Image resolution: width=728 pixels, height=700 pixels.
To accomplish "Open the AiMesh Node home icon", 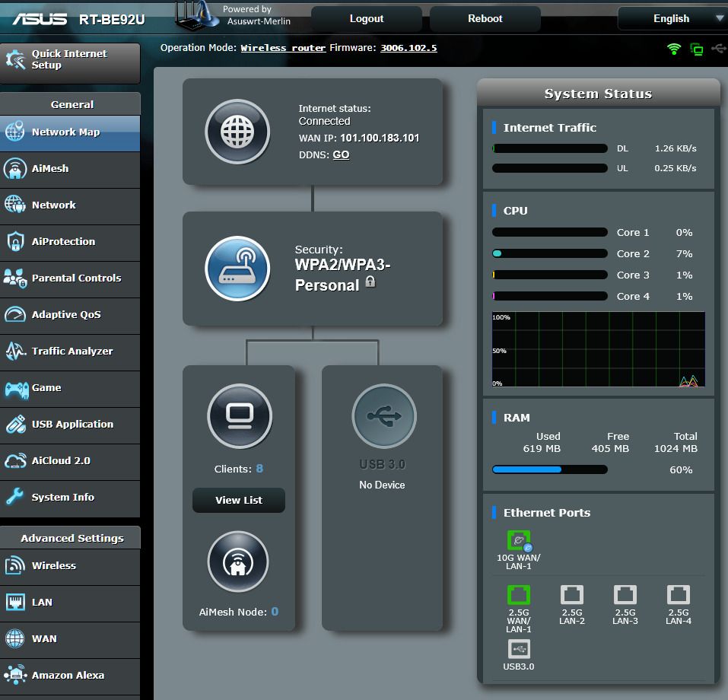I will (x=237, y=562).
